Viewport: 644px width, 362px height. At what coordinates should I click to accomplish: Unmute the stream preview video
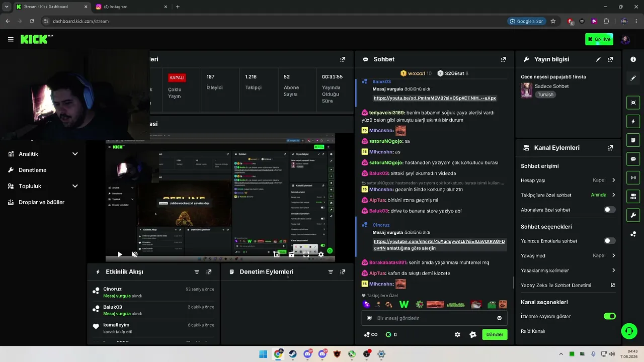coord(134,254)
